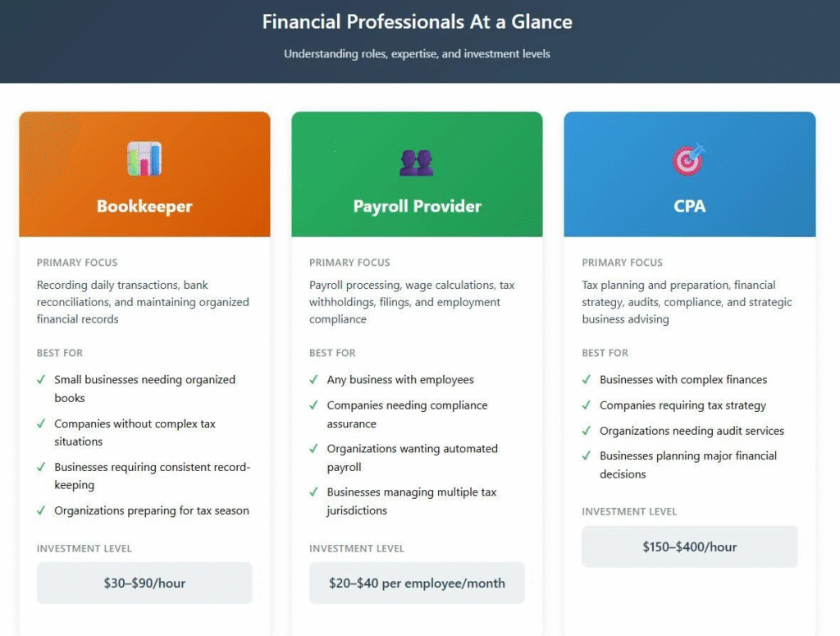Image resolution: width=840 pixels, height=636 pixels.
Task: Click the two-people icon above Payroll Provider
Action: pyautogui.click(x=417, y=162)
